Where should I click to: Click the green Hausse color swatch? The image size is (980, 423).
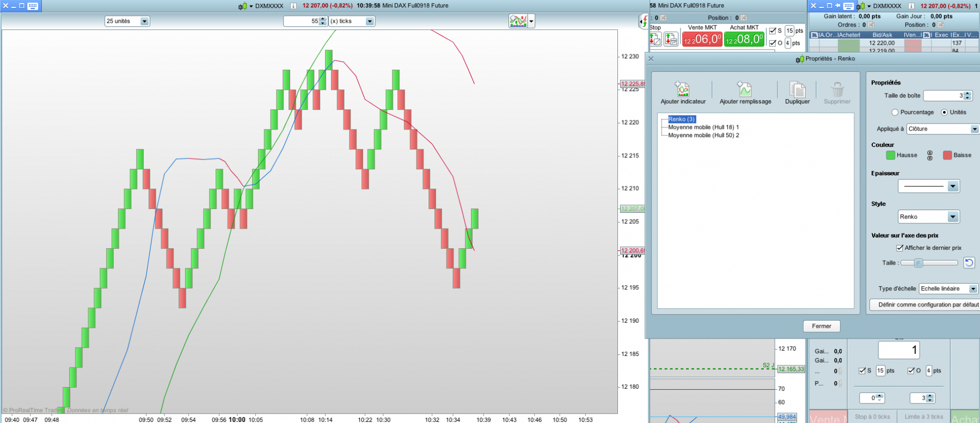coord(891,155)
